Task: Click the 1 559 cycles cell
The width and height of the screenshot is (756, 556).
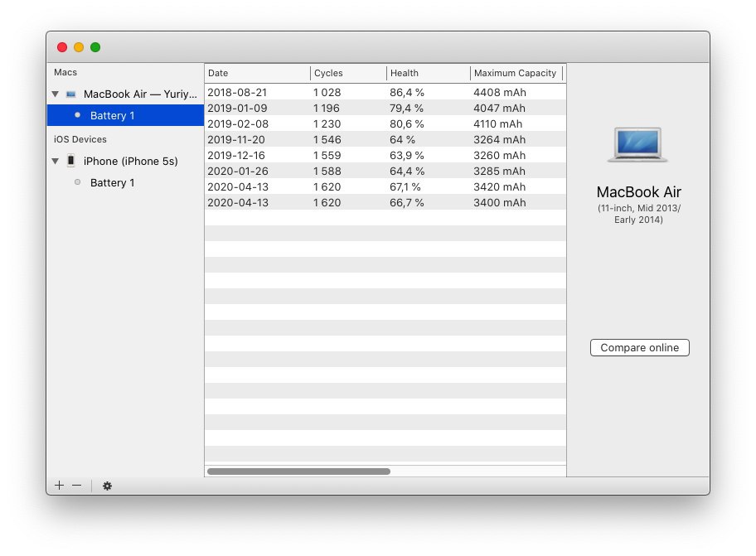Action: (327, 156)
